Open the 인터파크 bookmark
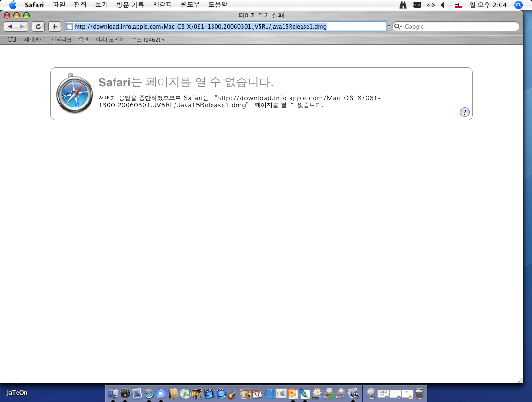 [x=61, y=40]
